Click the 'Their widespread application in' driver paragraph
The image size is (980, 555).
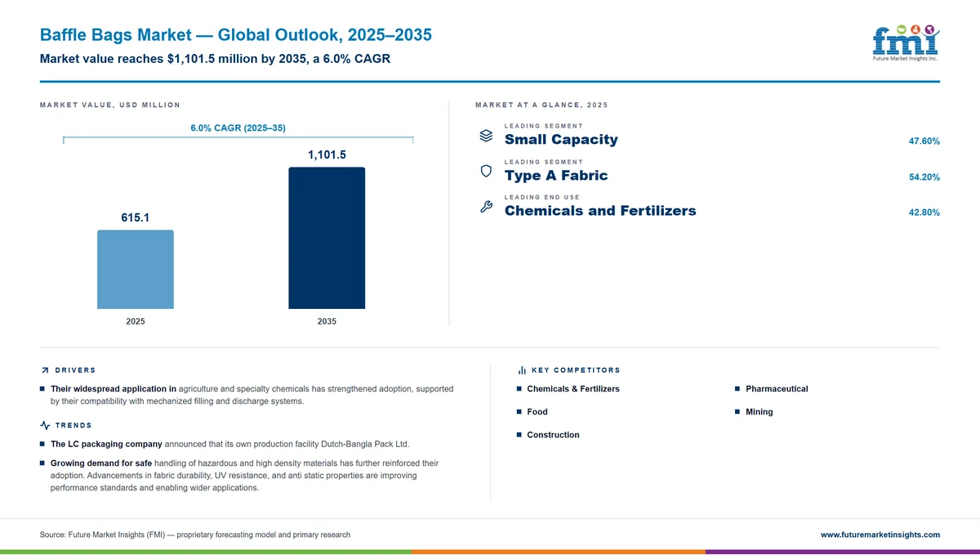click(x=252, y=396)
